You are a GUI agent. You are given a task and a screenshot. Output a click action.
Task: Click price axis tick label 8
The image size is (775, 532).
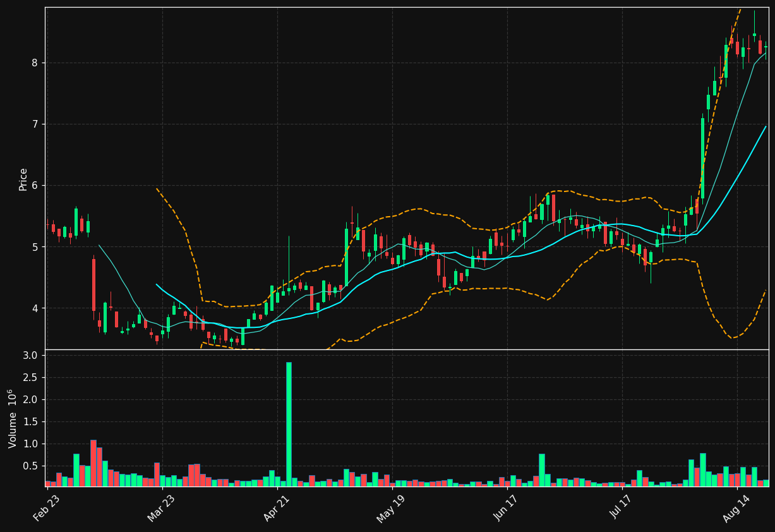point(35,63)
